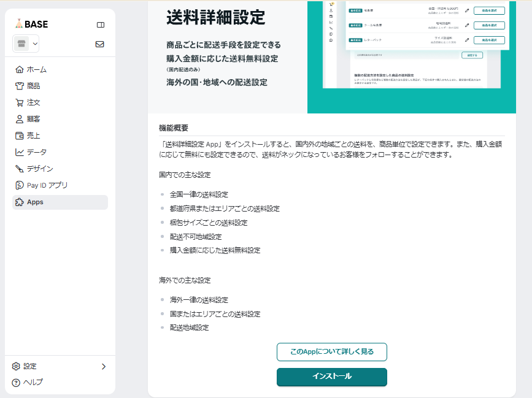
Task: Collapse the sidebar with the panel icon
Action: (x=101, y=25)
